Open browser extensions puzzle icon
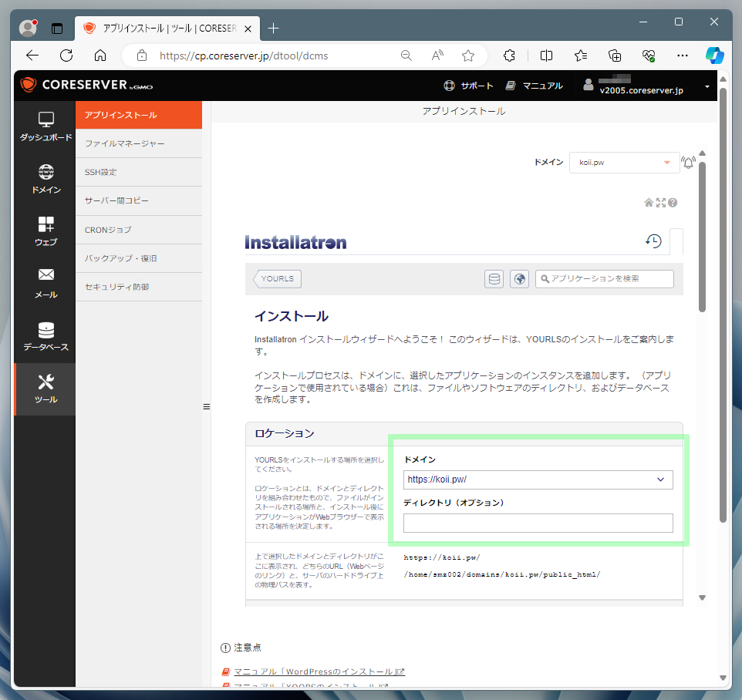Image resolution: width=742 pixels, height=700 pixels. [509, 56]
